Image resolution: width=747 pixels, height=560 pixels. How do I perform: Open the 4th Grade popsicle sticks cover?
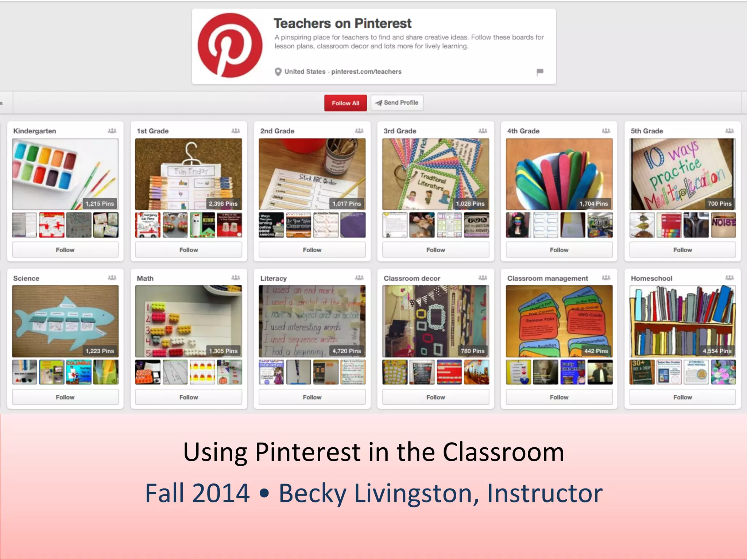pyautogui.click(x=559, y=174)
